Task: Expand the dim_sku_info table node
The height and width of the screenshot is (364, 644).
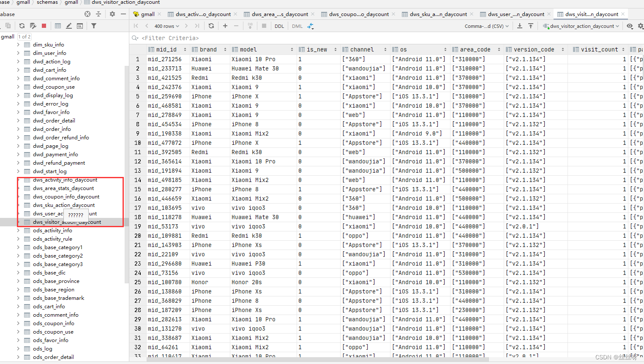Action: pyautogui.click(x=18, y=44)
